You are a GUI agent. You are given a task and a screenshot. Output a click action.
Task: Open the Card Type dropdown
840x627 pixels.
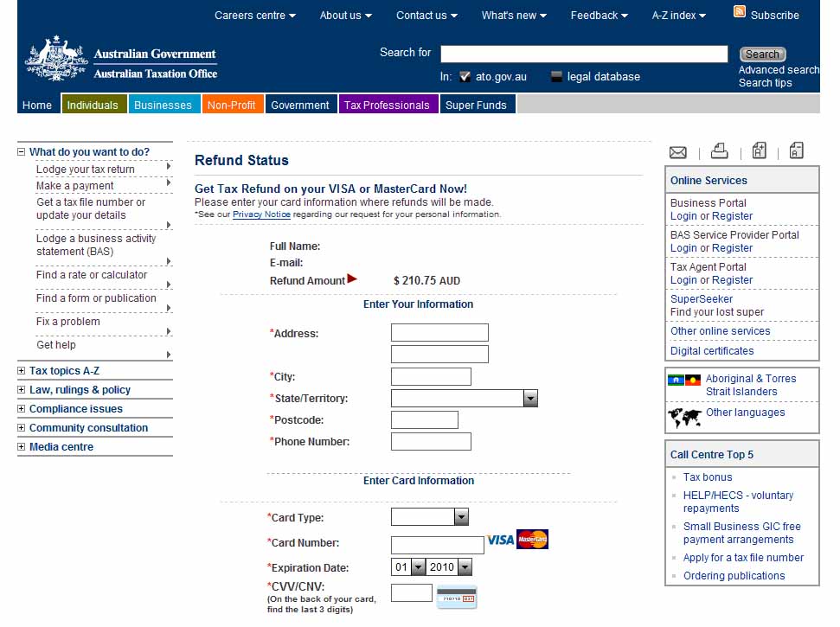461,517
